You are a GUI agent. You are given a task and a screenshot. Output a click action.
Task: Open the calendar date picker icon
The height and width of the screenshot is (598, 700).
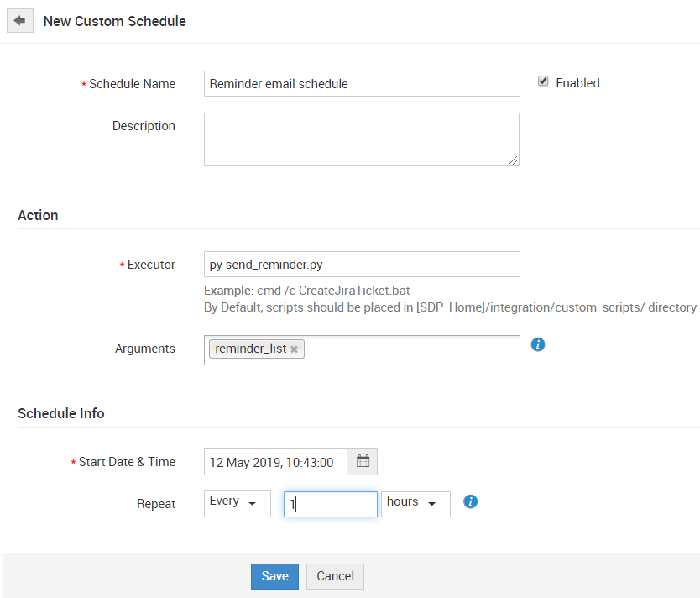click(x=363, y=462)
